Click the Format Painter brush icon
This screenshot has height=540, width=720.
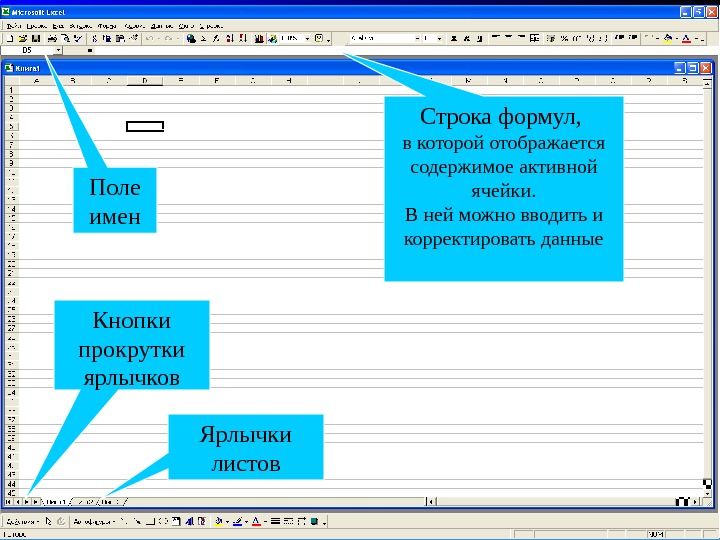click(x=134, y=39)
